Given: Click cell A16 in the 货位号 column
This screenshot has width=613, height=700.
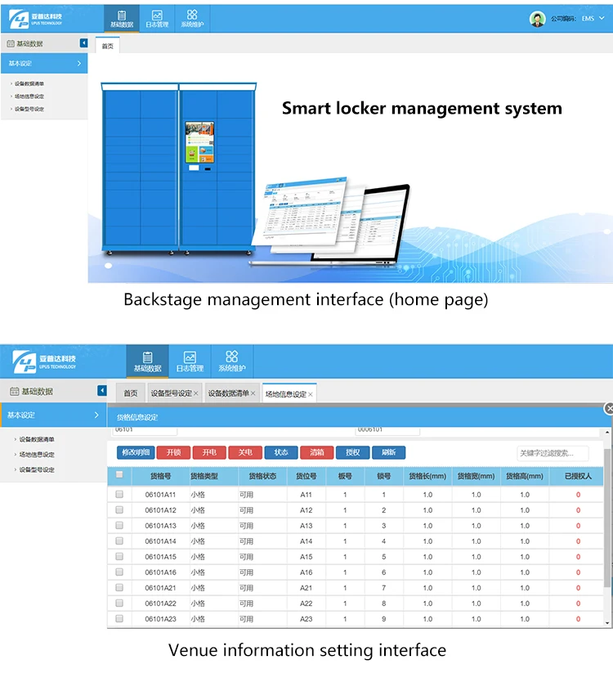Looking at the screenshot, I should click(x=306, y=572).
